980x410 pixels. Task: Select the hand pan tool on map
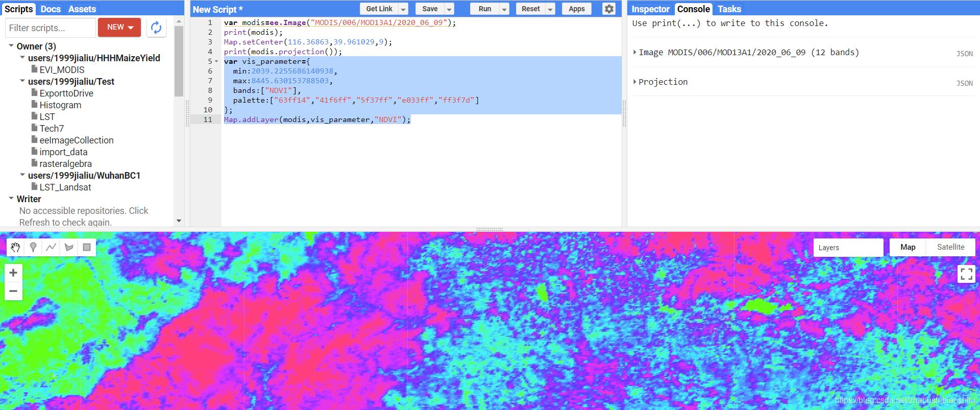click(x=15, y=248)
